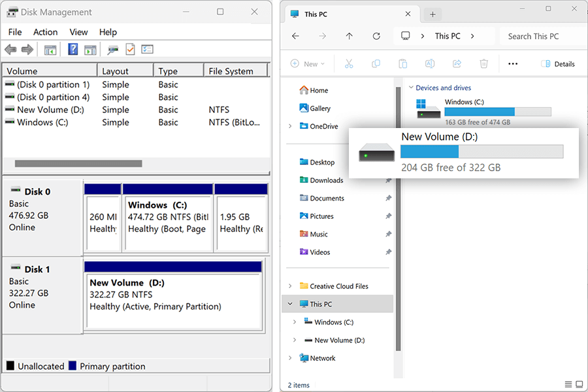This screenshot has width=588, height=392.
Task: Click the monitor icon in address bar
Action: pos(405,36)
